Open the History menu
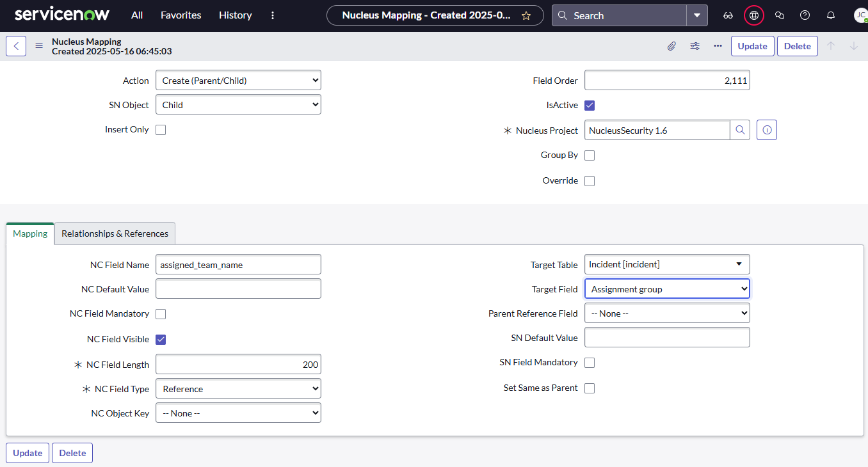 click(235, 15)
